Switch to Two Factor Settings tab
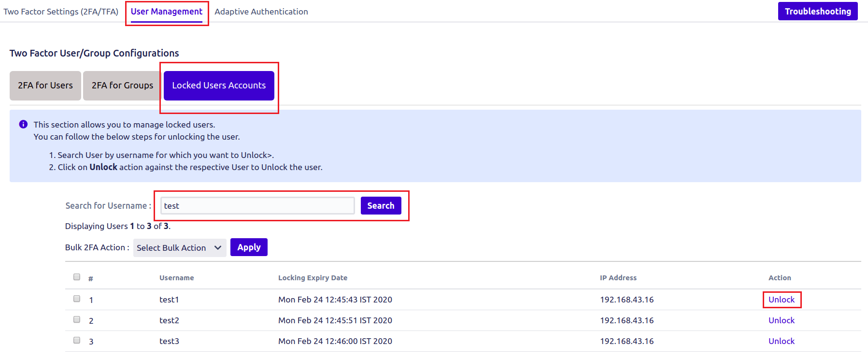This screenshot has height=359, width=868. [61, 12]
